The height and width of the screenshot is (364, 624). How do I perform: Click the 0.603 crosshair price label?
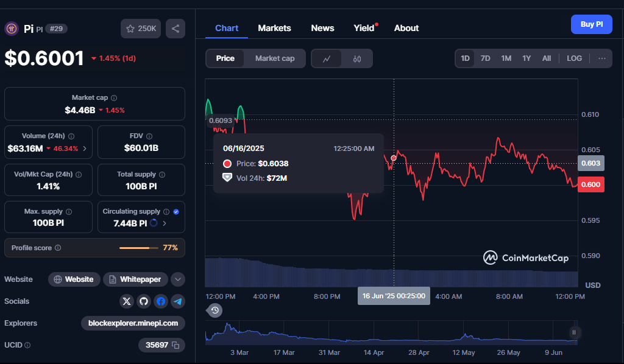[591, 163]
